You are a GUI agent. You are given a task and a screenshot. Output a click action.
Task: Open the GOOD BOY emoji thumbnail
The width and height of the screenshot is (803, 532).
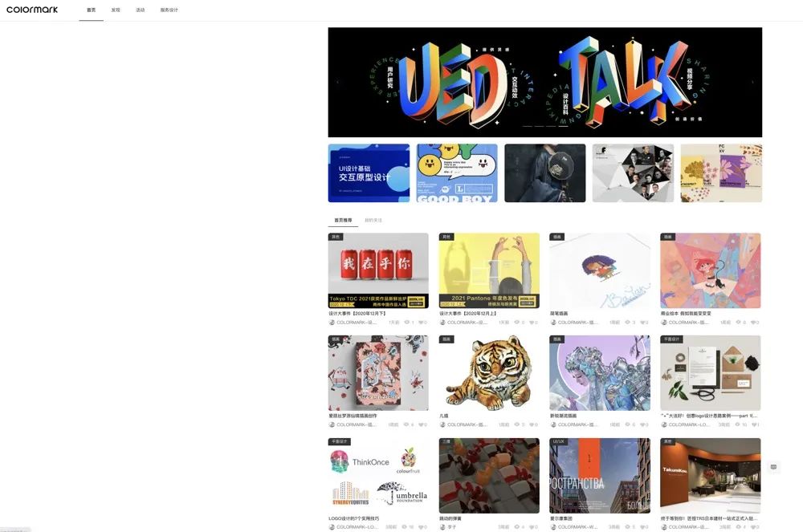tap(457, 173)
